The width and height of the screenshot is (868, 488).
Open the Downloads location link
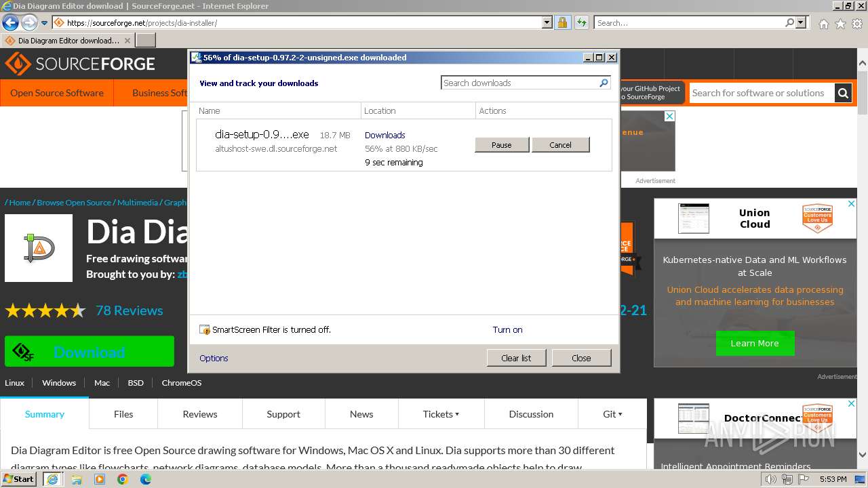[384, 135]
